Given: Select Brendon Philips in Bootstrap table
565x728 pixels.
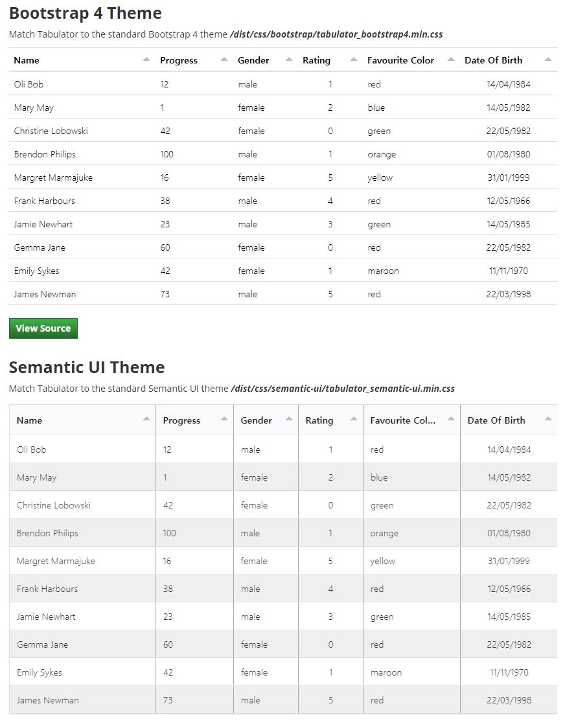Looking at the screenshot, I should pos(45,154).
